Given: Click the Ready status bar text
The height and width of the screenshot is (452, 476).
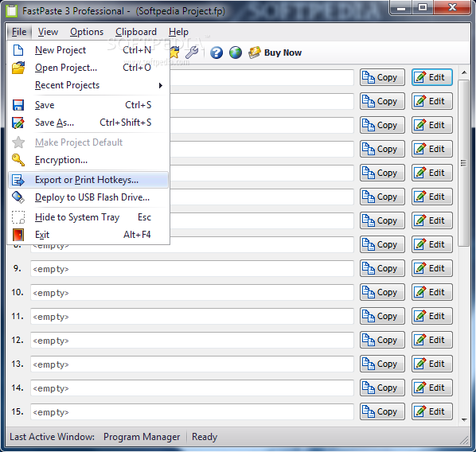Looking at the screenshot, I should click(x=205, y=437).
